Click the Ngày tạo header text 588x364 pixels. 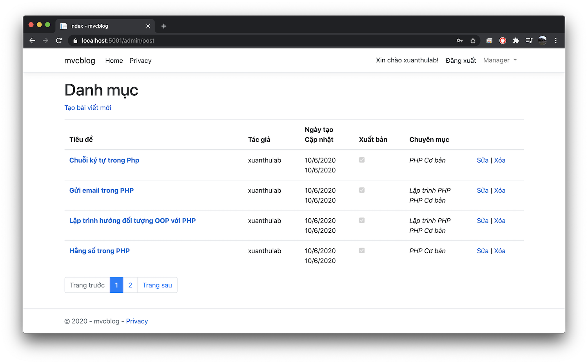tap(319, 129)
